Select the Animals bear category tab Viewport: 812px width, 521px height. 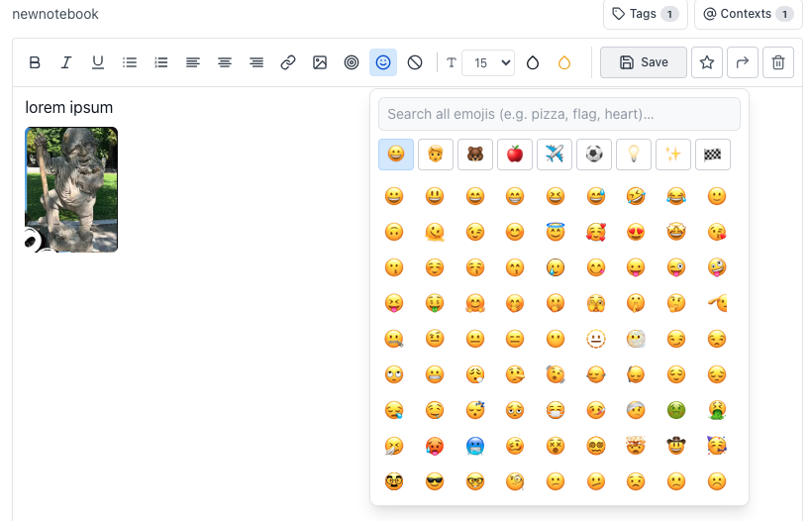click(x=475, y=155)
